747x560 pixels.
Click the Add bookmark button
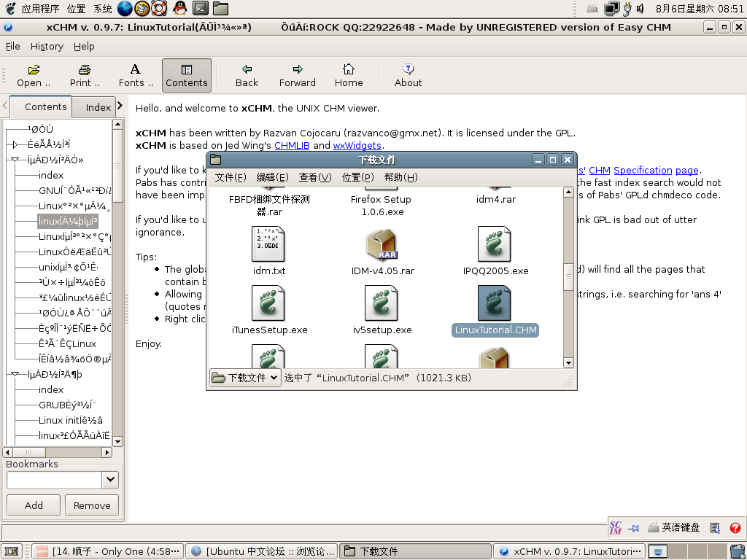coord(34,505)
